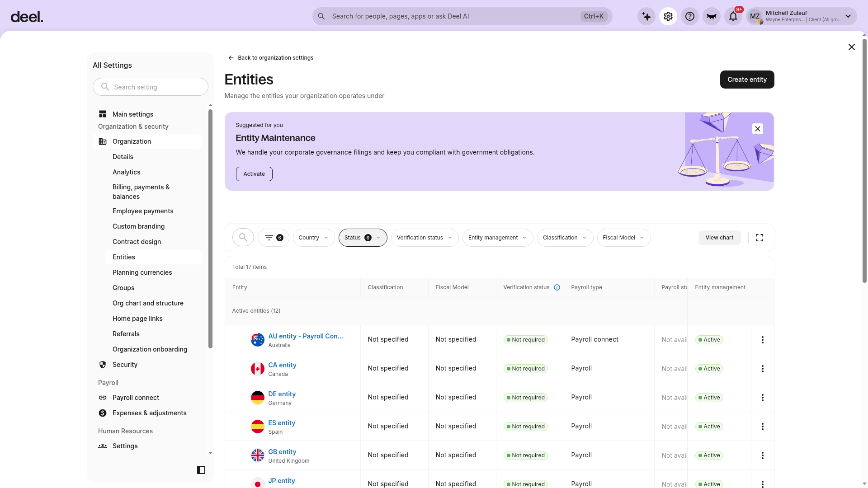This screenshot has height=488, width=868.
Task: Activate Entity Maintenance
Action: pos(254,174)
